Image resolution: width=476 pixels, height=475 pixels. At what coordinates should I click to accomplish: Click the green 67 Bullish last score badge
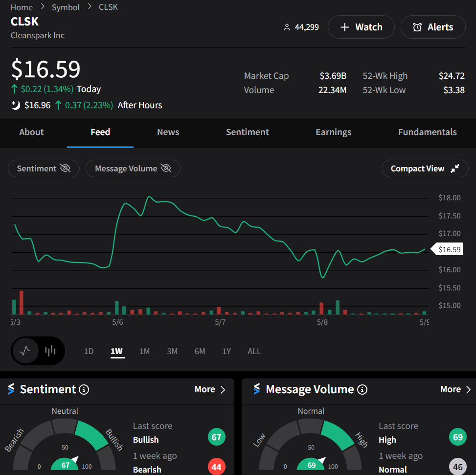(216, 437)
